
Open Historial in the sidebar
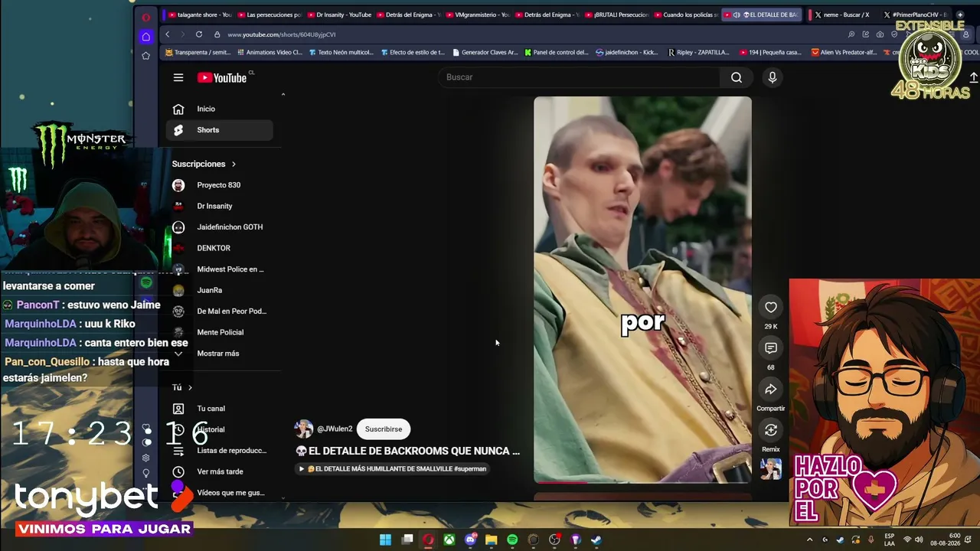[x=220, y=429]
